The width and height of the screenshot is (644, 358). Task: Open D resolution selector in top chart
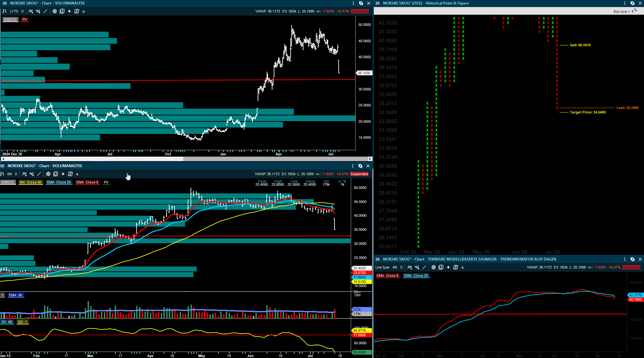22,11
